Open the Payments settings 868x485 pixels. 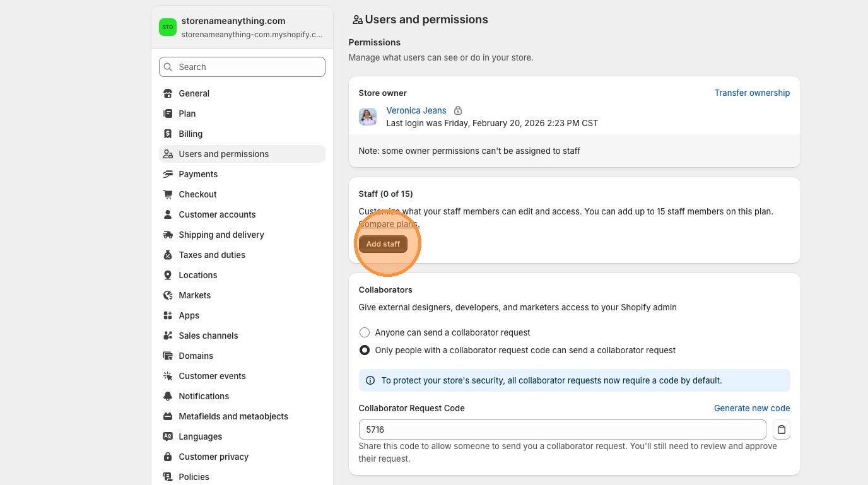242,174
